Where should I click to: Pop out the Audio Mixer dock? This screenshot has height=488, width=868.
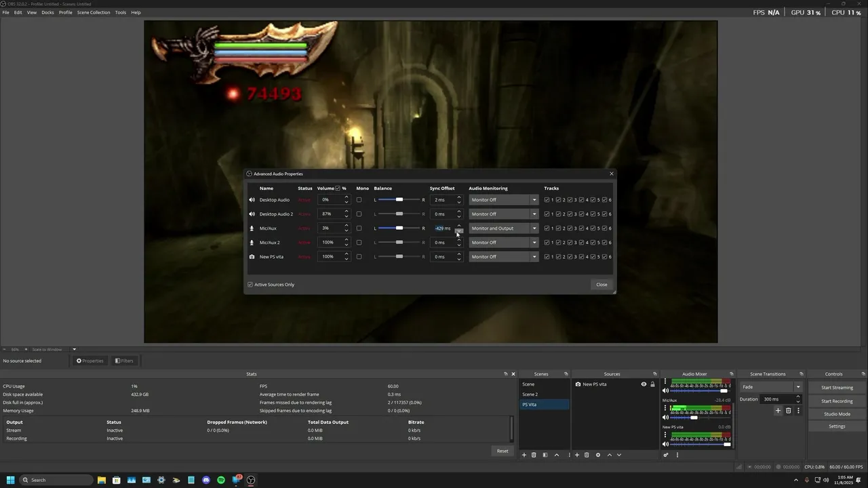pos(732,374)
